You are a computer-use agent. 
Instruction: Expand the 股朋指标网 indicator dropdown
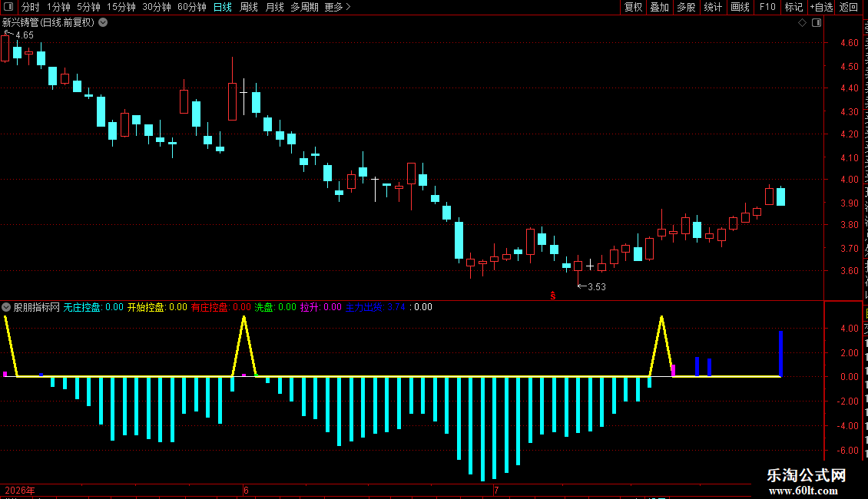[x=6, y=307]
